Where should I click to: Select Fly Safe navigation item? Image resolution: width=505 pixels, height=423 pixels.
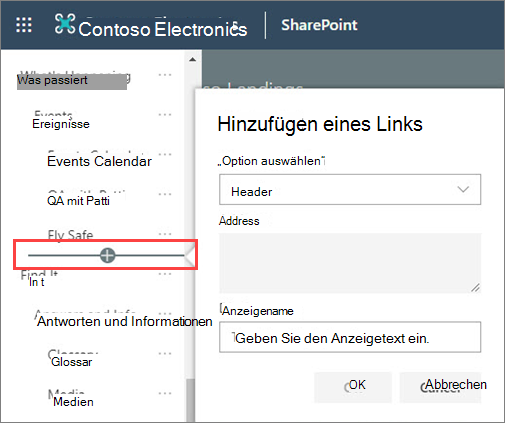[x=70, y=235]
